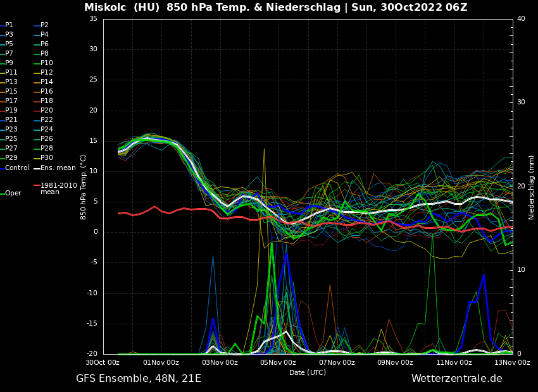538x392 pixels.
Task: Click the P30 legend label
Action: [x=46, y=158]
